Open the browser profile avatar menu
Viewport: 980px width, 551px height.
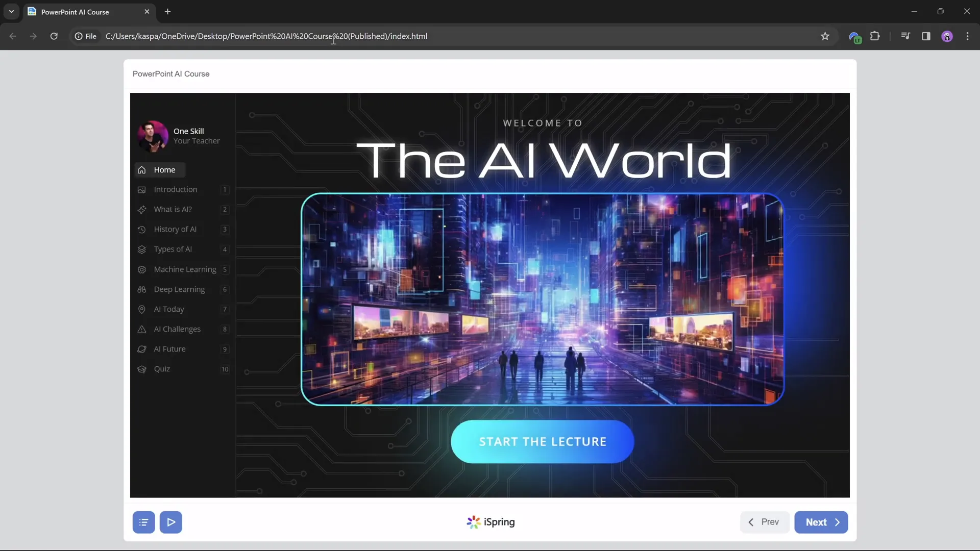pyautogui.click(x=947, y=36)
